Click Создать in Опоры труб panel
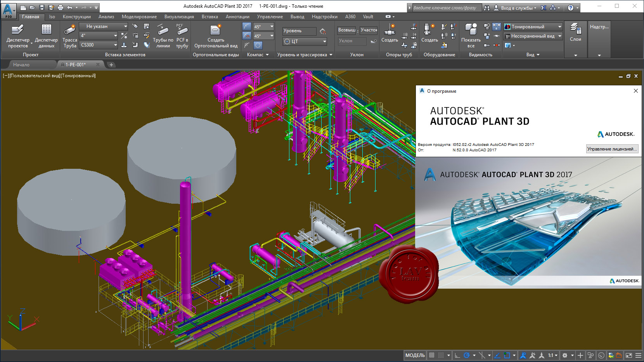Screen dimensions: 644x362 390,33
